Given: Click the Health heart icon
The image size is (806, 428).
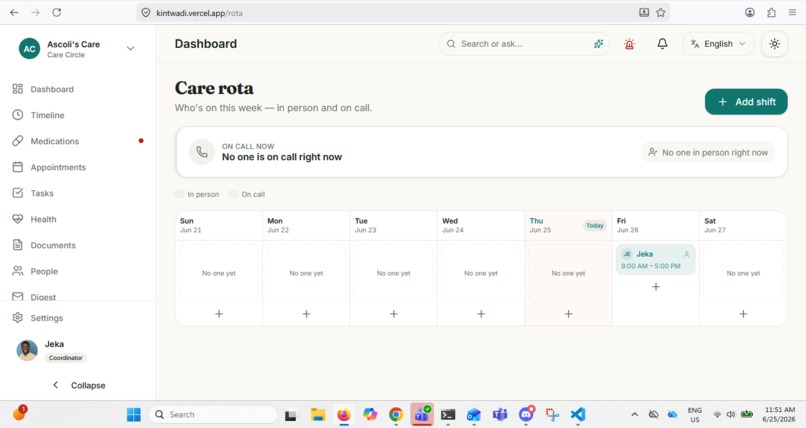Looking at the screenshot, I should (x=17, y=219).
